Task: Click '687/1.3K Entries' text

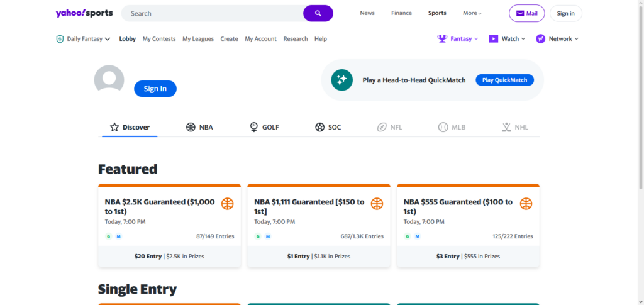Action: (x=362, y=236)
